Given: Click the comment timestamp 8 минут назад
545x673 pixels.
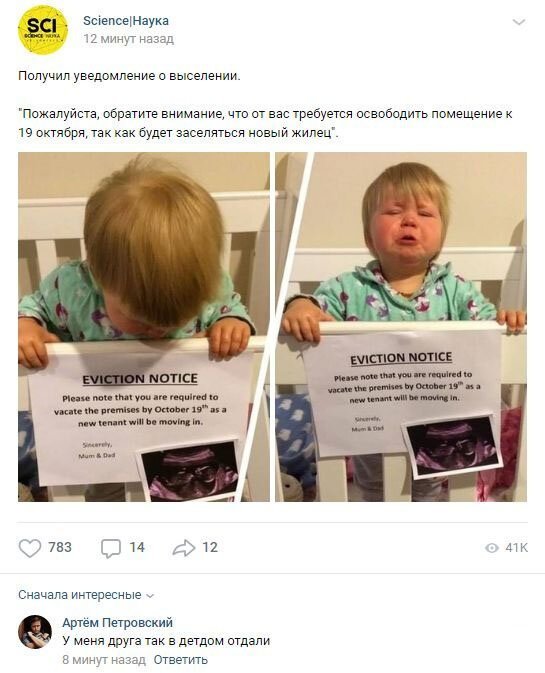Looking at the screenshot, I should click(x=104, y=660).
